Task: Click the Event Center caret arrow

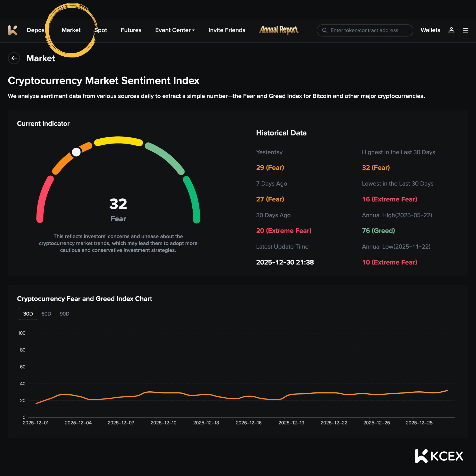Action: [x=194, y=30]
